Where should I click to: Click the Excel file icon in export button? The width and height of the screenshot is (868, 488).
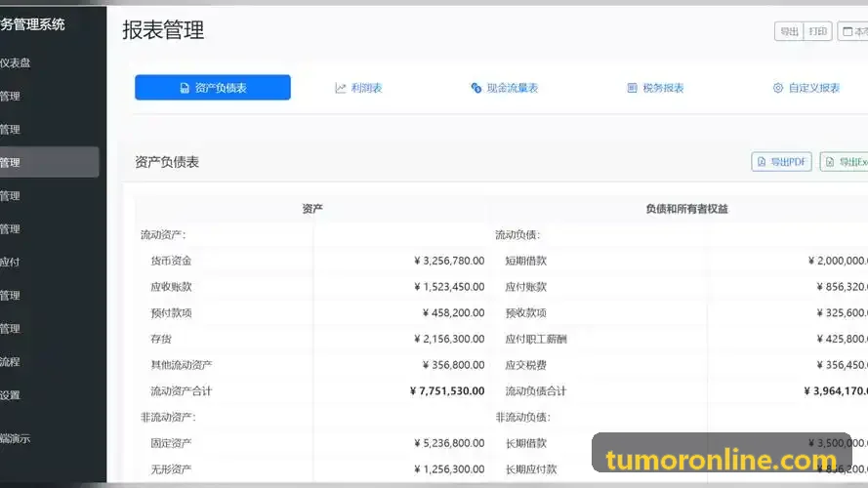[829, 162]
